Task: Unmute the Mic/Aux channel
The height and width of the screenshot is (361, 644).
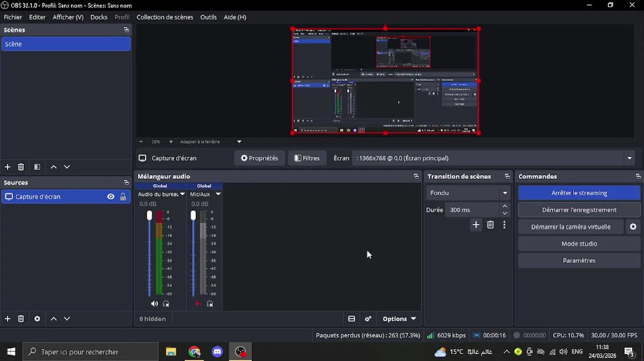Action: [198, 304]
